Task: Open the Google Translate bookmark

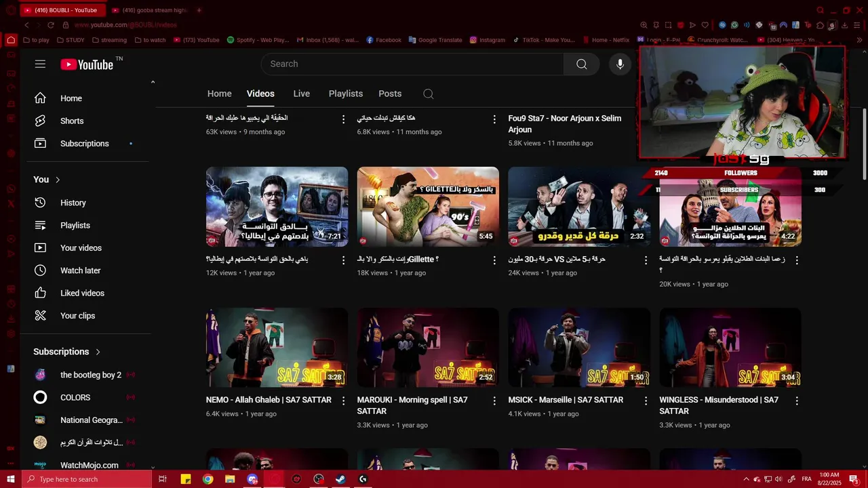Action: [435, 40]
